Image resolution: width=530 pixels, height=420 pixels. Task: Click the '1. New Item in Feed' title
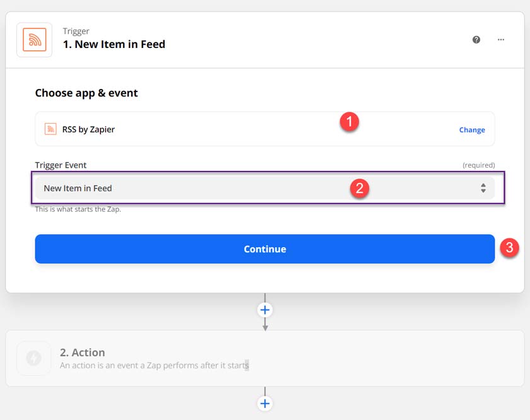[114, 44]
